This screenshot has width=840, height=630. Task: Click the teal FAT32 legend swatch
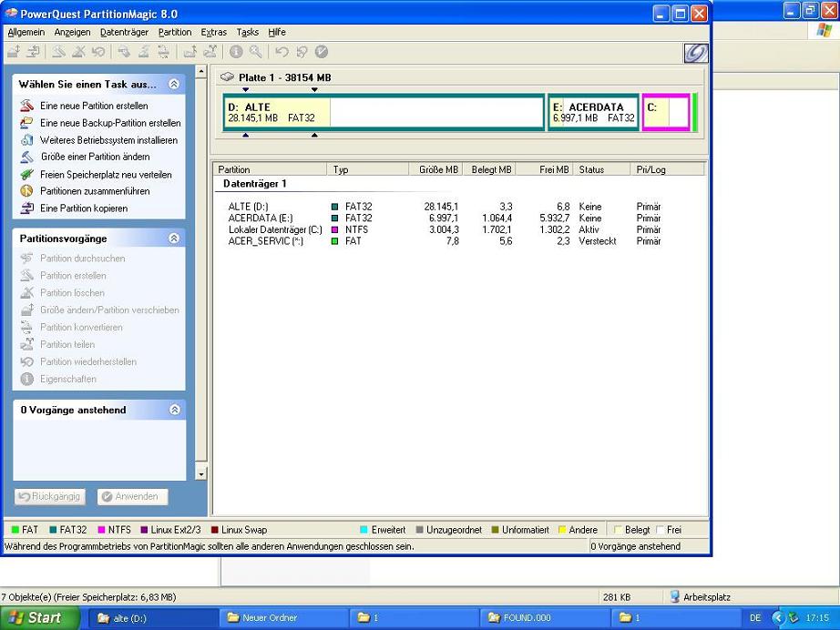[53, 529]
